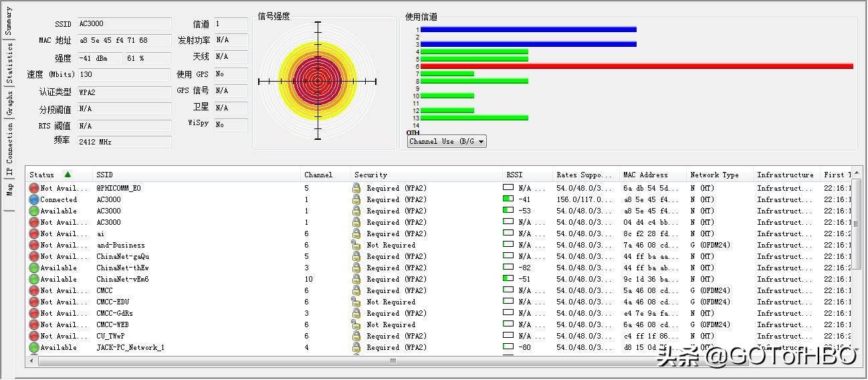Click the Network Type column header

click(x=720, y=175)
